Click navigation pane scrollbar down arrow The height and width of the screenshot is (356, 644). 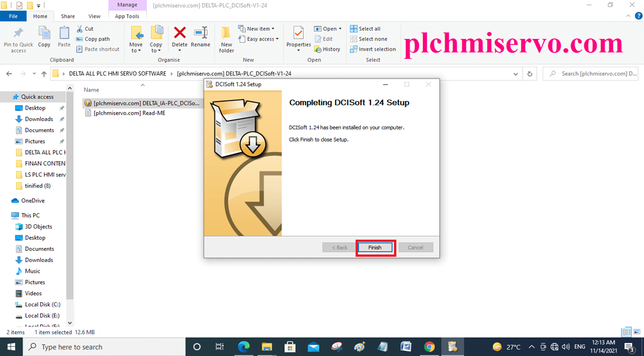(70, 323)
